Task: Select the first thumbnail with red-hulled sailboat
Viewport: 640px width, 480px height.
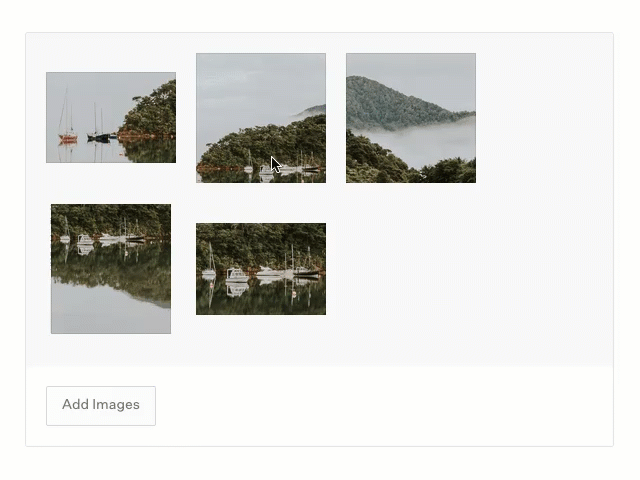Action: (x=111, y=117)
